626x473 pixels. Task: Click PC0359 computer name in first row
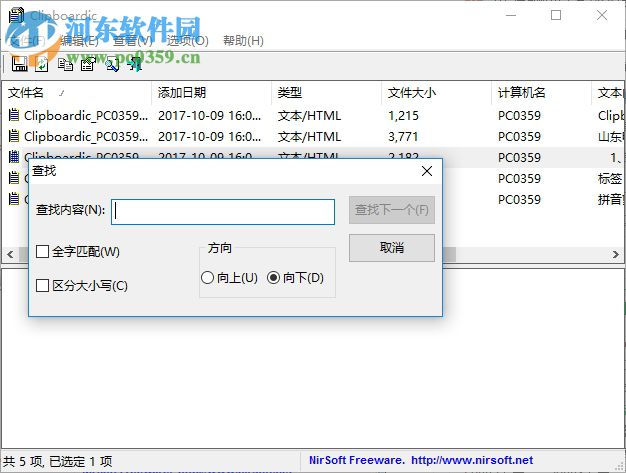pos(519,115)
